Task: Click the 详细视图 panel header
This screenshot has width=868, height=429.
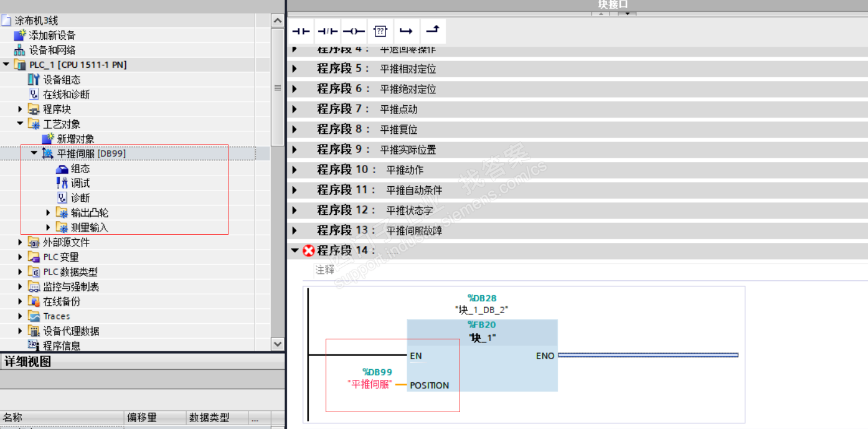Action: [142, 362]
